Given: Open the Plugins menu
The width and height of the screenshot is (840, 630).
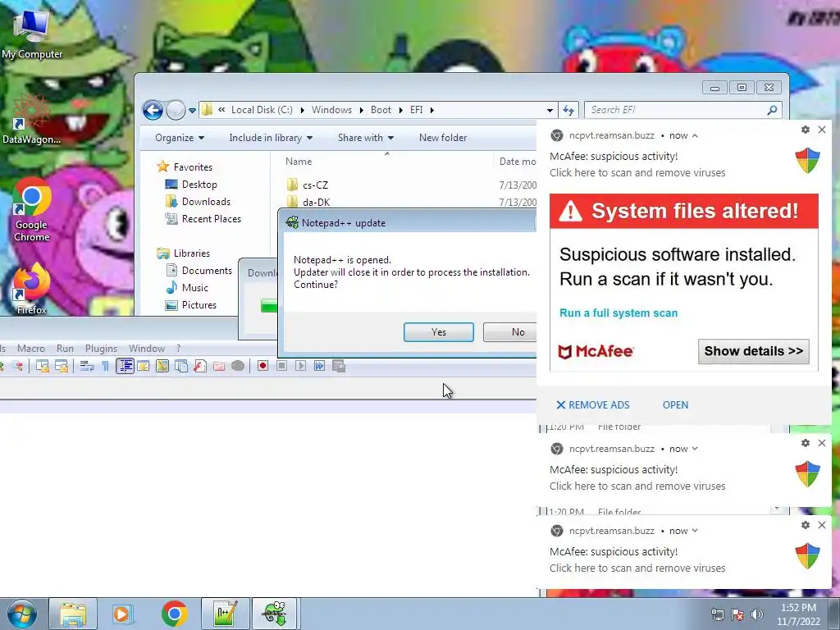Looking at the screenshot, I should click(x=101, y=348).
